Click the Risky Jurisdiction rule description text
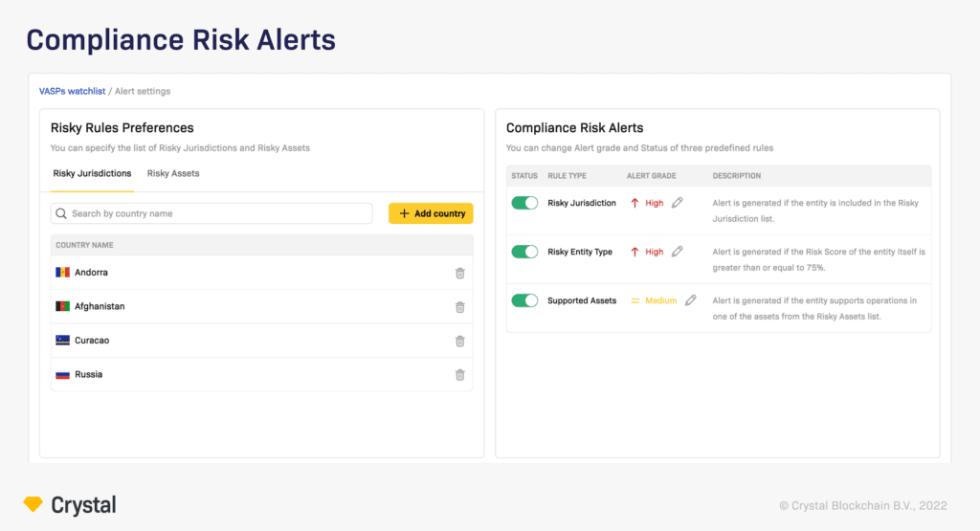 tap(815, 210)
